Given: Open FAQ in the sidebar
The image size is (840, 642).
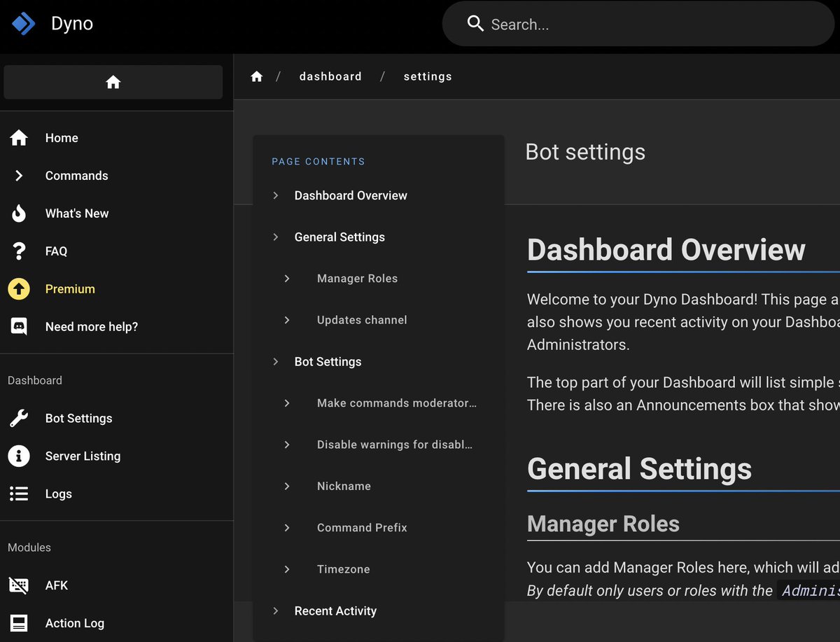Looking at the screenshot, I should [56, 251].
